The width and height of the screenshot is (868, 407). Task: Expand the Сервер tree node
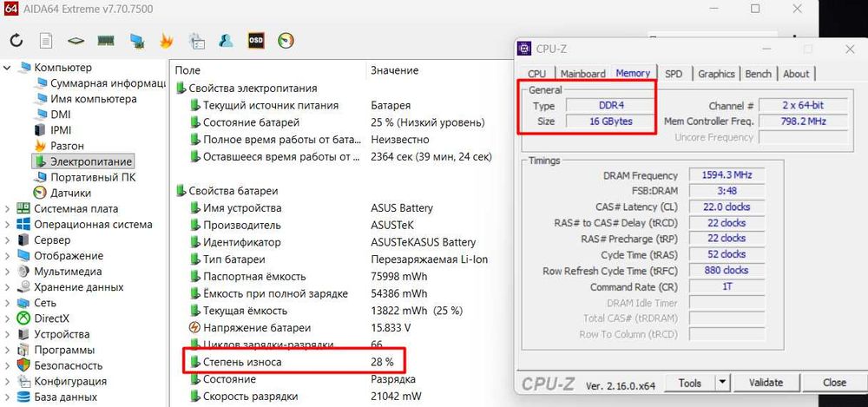pyautogui.click(x=7, y=240)
